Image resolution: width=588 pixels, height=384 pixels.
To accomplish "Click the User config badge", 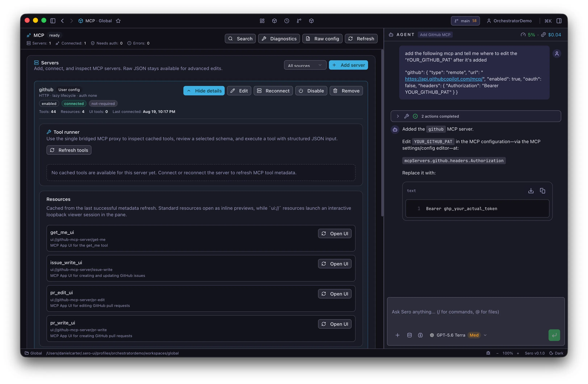I will 69,90.
